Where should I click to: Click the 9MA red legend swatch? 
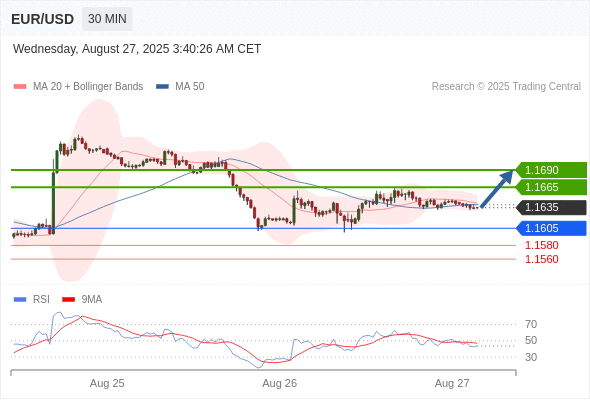click(68, 300)
